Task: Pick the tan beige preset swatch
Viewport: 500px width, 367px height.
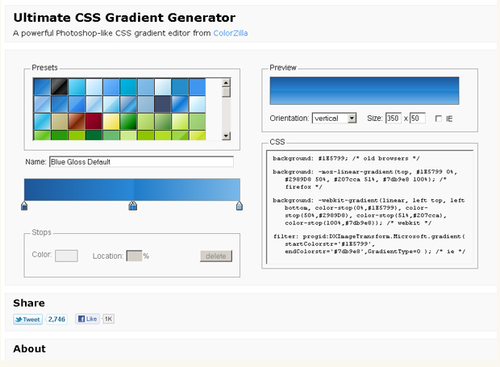Action: pyautogui.click(x=59, y=121)
